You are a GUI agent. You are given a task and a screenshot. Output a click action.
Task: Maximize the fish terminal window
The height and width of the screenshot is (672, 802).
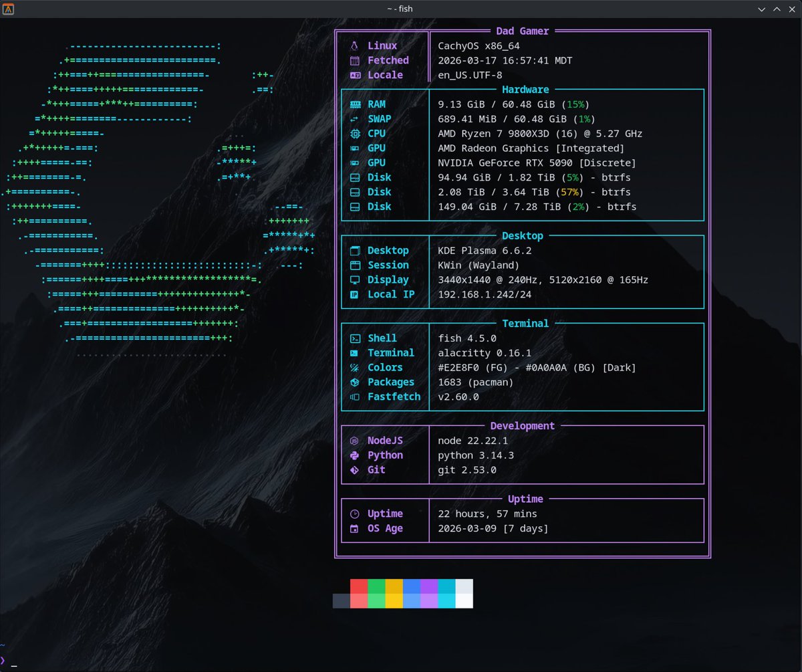pyautogui.click(x=777, y=9)
